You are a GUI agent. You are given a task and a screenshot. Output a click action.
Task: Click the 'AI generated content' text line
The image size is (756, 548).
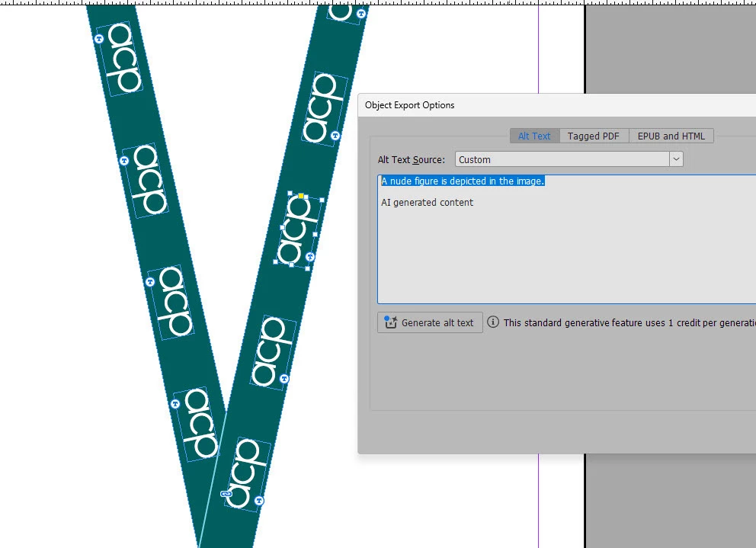tap(428, 203)
